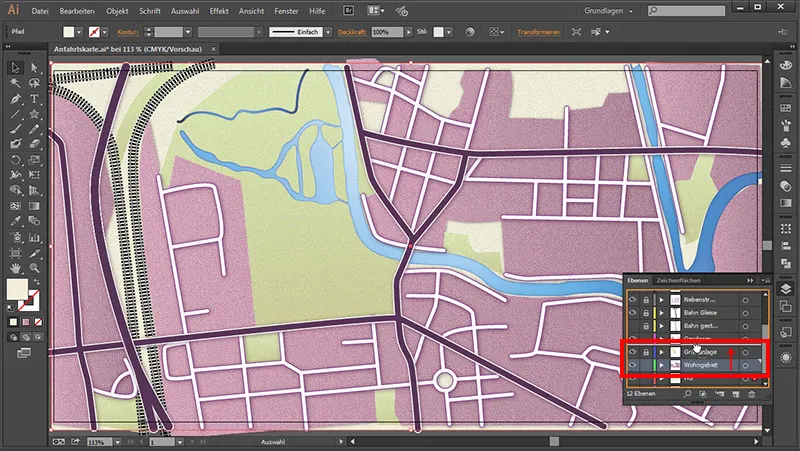Open the stroke color dropdown
800x451 pixels.
click(105, 32)
